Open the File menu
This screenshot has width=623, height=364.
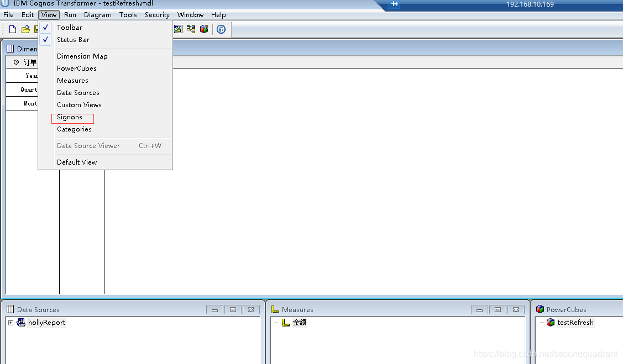pyautogui.click(x=8, y=15)
